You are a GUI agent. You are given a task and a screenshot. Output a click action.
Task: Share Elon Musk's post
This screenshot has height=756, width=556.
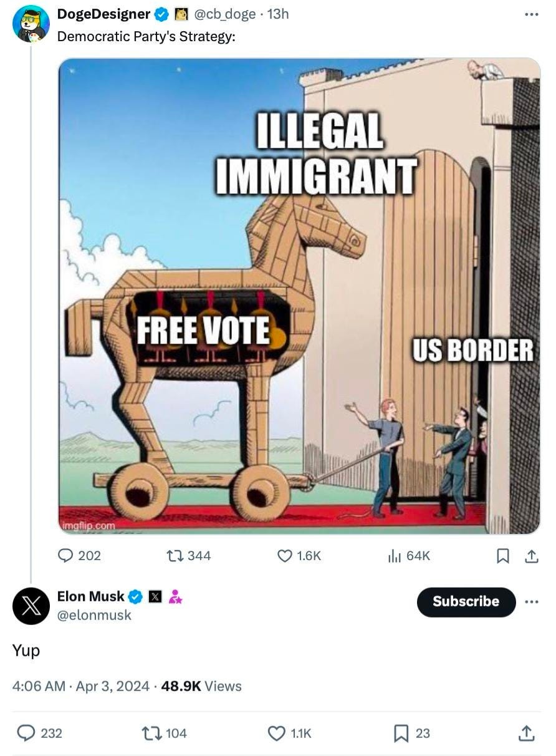pyautogui.click(x=526, y=733)
